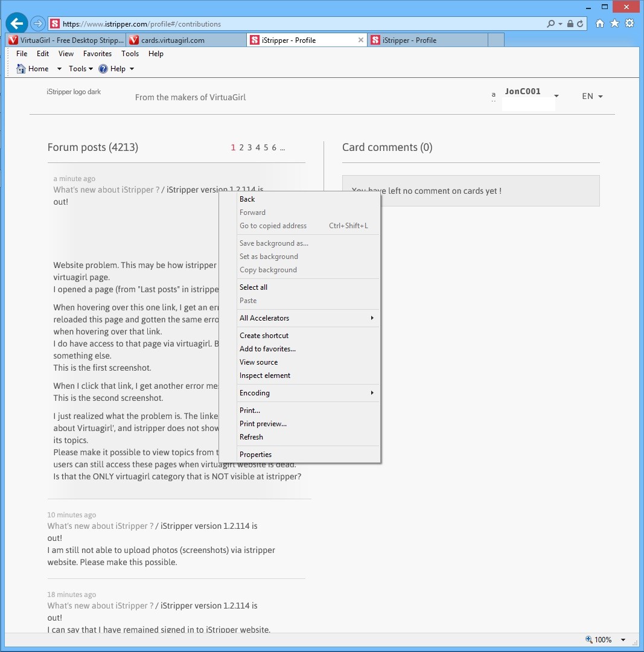
Task: Choose Inspect element in context menu
Action: (x=308, y=376)
